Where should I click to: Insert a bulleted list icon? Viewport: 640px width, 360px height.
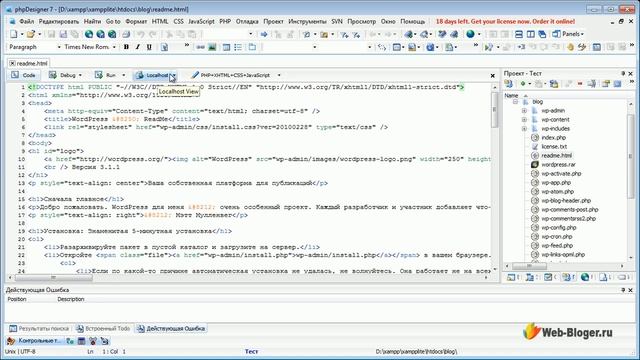click(238, 47)
